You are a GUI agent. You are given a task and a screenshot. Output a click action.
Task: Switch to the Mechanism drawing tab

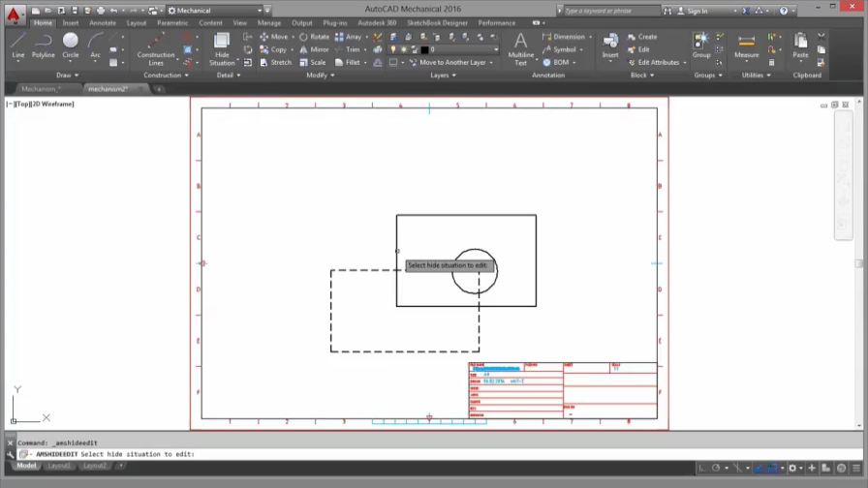[41, 88]
